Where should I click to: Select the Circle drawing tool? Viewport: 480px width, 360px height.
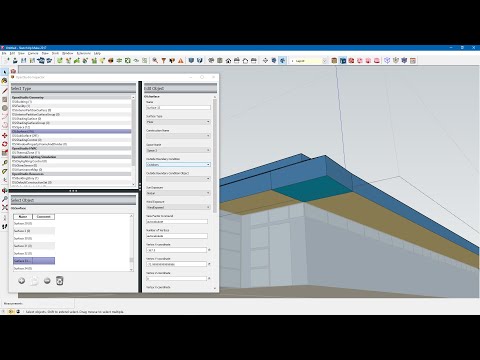click(x=5, y=108)
